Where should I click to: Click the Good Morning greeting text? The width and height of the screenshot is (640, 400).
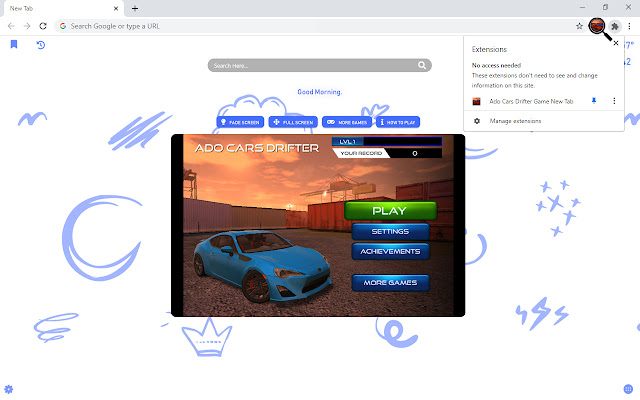coord(320,92)
